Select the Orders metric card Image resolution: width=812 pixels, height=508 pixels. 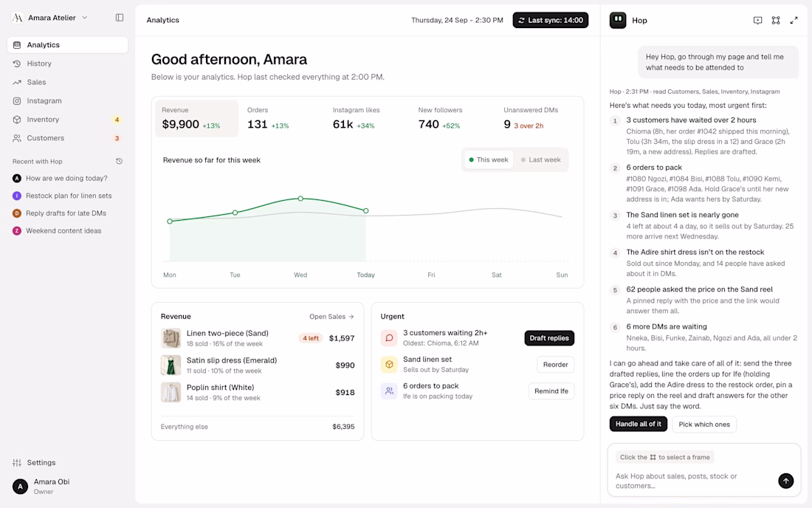click(282, 119)
